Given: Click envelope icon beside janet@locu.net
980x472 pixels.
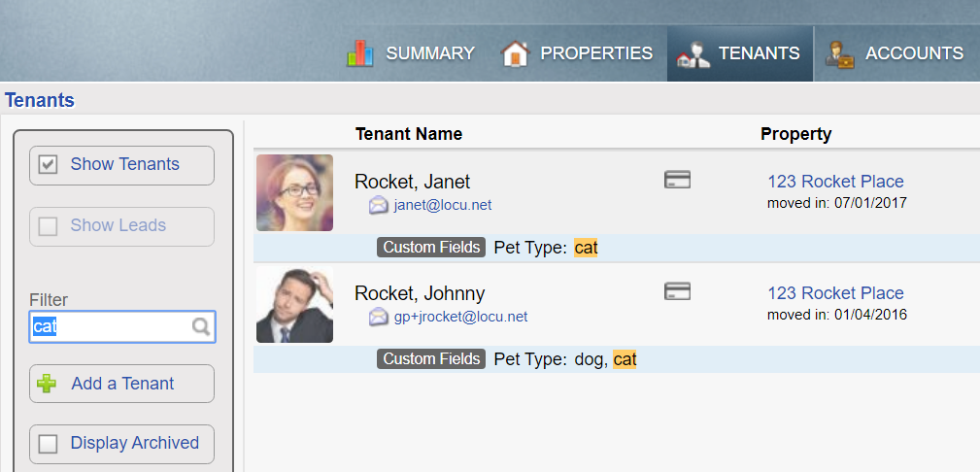Looking at the screenshot, I should (378, 205).
